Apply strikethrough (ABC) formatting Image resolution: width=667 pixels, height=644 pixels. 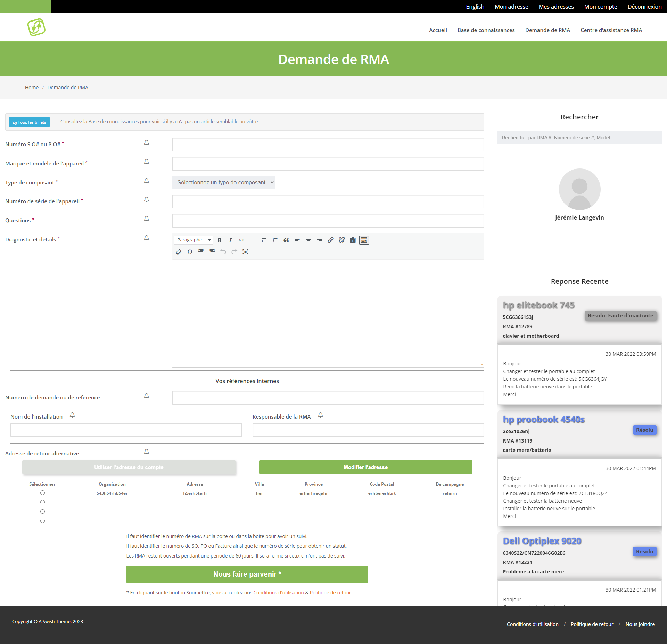(241, 240)
